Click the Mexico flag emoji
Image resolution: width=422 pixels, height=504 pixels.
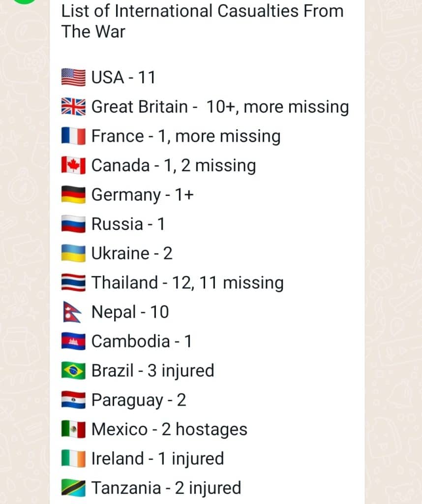click(74, 429)
